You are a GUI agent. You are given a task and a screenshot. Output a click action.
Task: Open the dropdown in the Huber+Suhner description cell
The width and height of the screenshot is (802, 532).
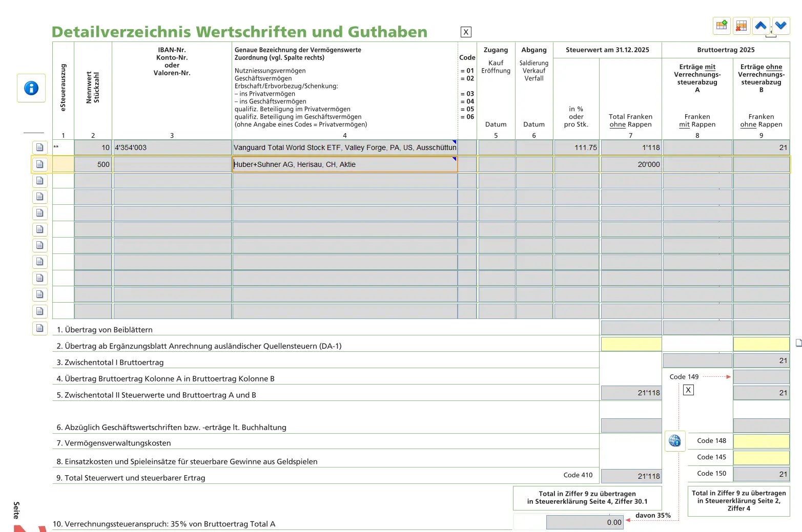click(x=454, y=160)
